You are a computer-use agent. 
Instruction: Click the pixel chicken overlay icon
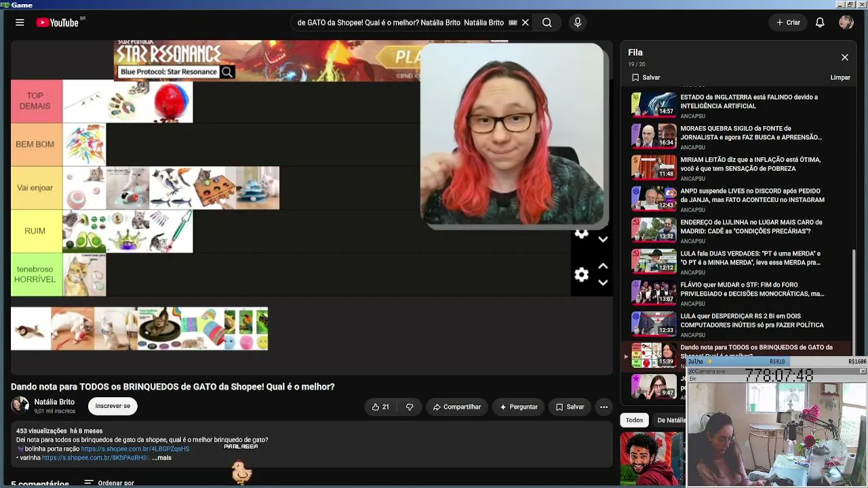[x=241, y=471]
